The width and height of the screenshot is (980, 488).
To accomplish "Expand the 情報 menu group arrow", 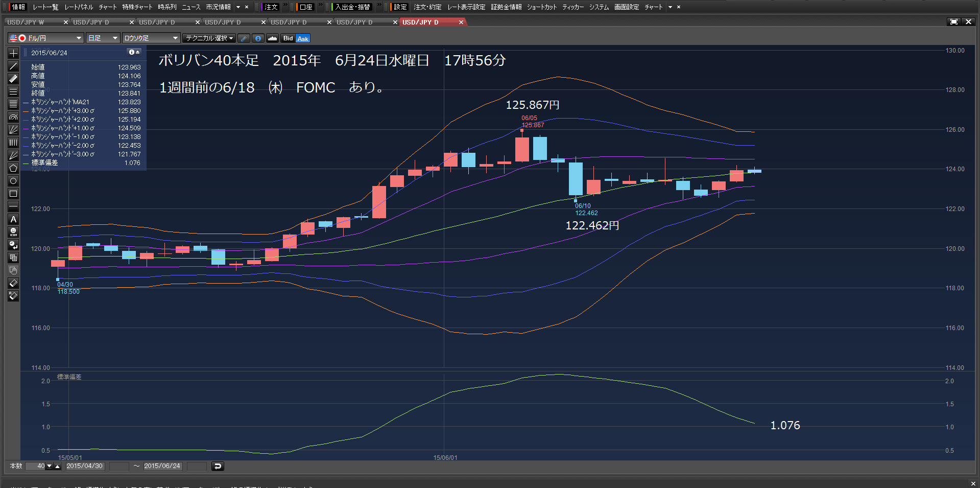I will 238,7.
